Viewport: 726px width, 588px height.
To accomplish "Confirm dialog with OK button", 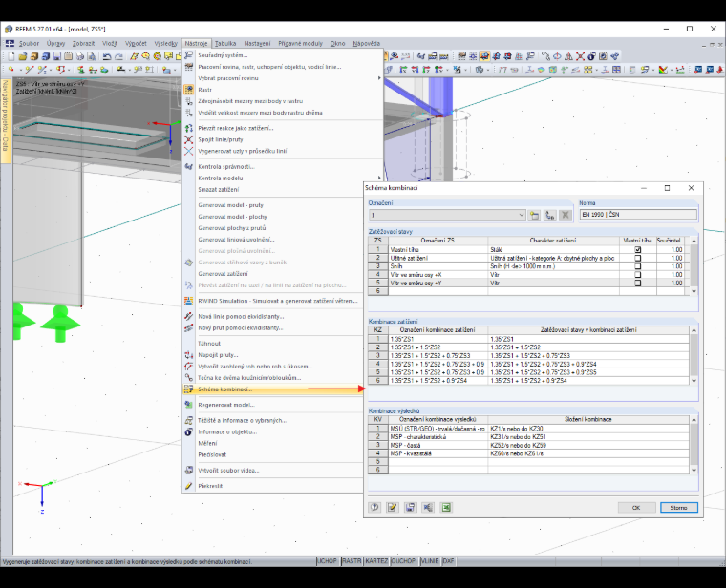I will pos(636,508).
